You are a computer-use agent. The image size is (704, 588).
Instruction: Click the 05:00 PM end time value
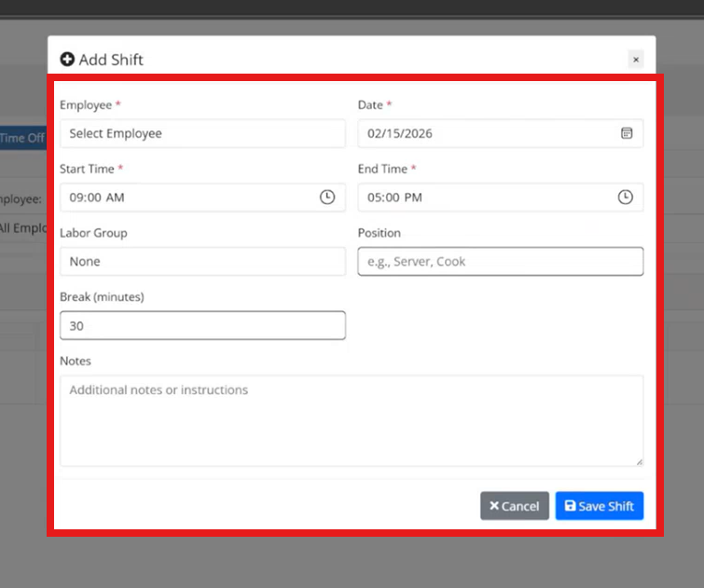point(394,198)
